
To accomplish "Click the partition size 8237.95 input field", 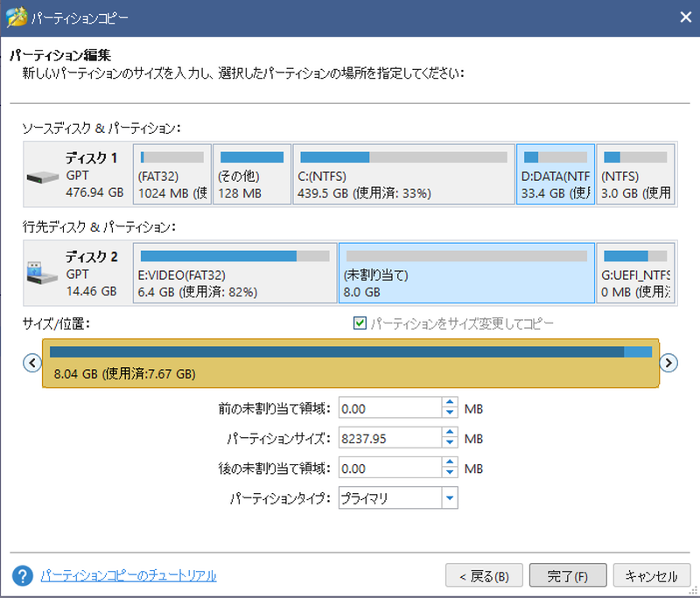I will pos(390,438).
